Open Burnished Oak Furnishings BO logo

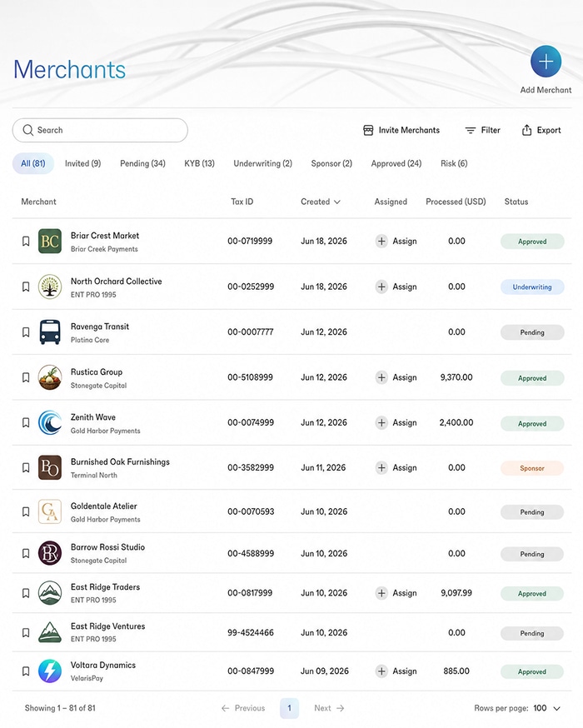click(50, 467)
